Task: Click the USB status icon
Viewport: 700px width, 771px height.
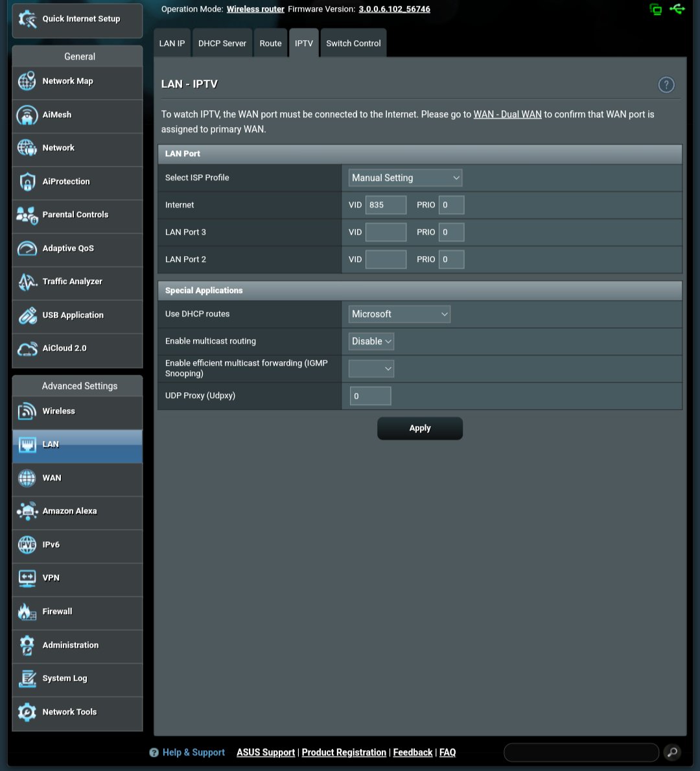Action: 677,9
